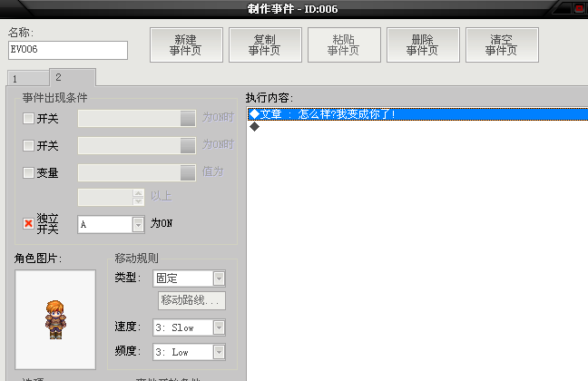Uncheck the 独立开关 checkbox
This screenshot has height=381, width=588.
(28, 223)
